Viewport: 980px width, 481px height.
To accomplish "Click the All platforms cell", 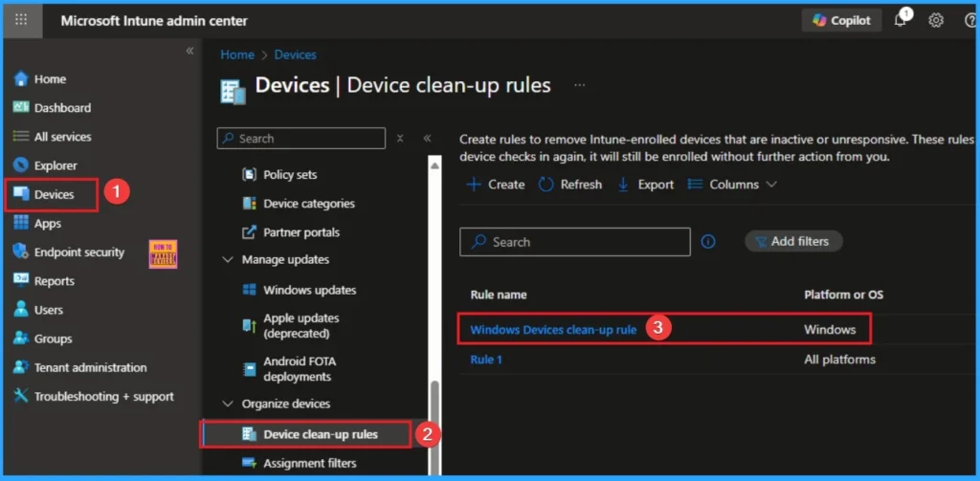I will [839, 360].
